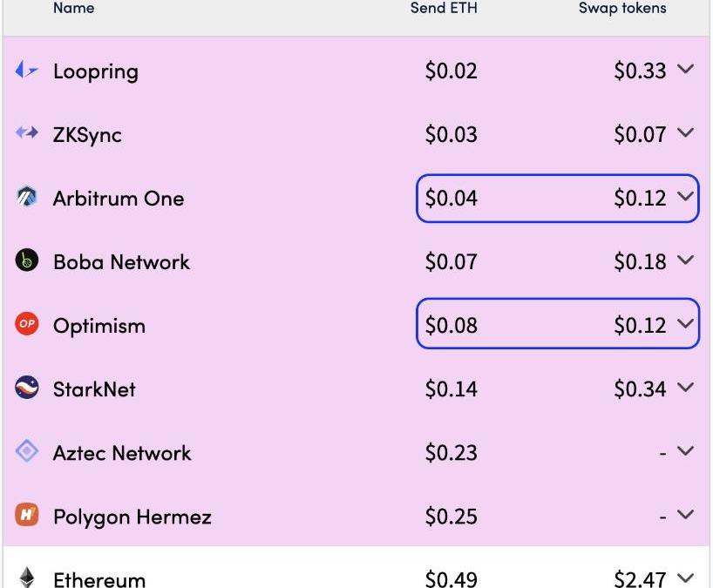Click the ZKSync arrows icon
The image size is (713, 588).
point(27,134)
